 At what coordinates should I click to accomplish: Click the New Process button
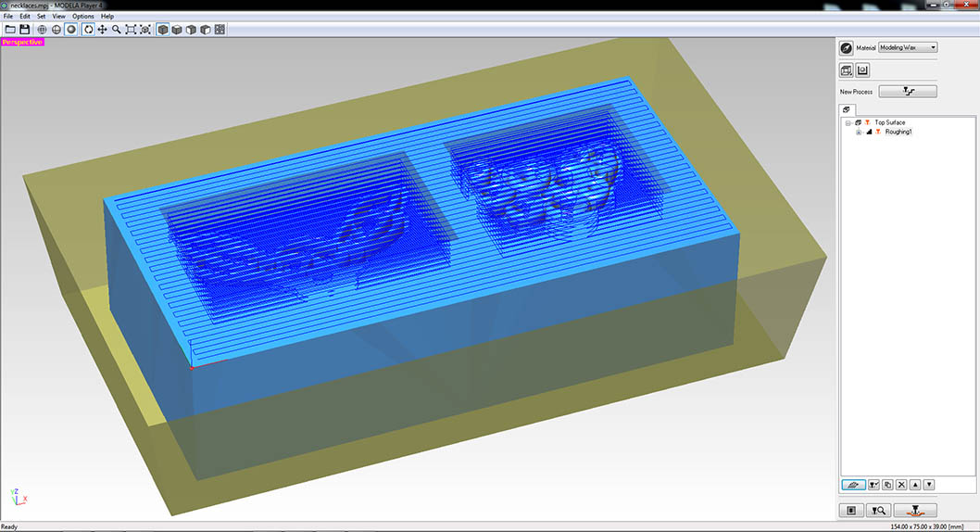click(908, 91)
